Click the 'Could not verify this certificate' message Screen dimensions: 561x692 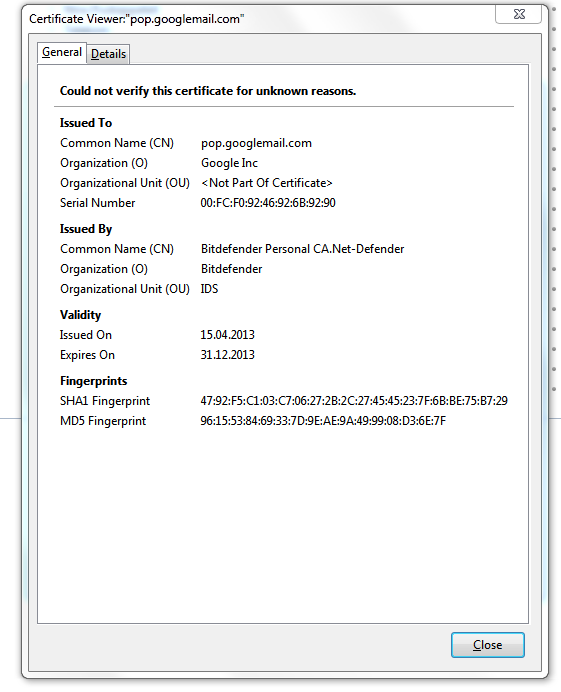pos(208,91)
